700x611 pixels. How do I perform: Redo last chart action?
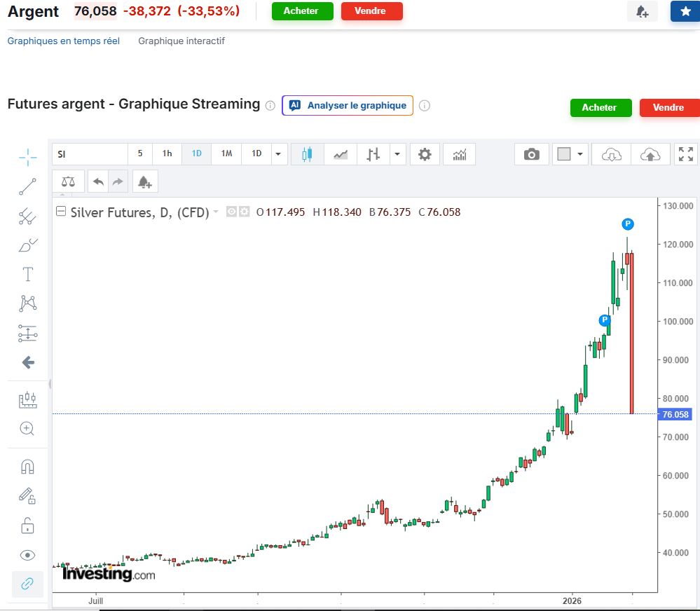pos(118,181)
